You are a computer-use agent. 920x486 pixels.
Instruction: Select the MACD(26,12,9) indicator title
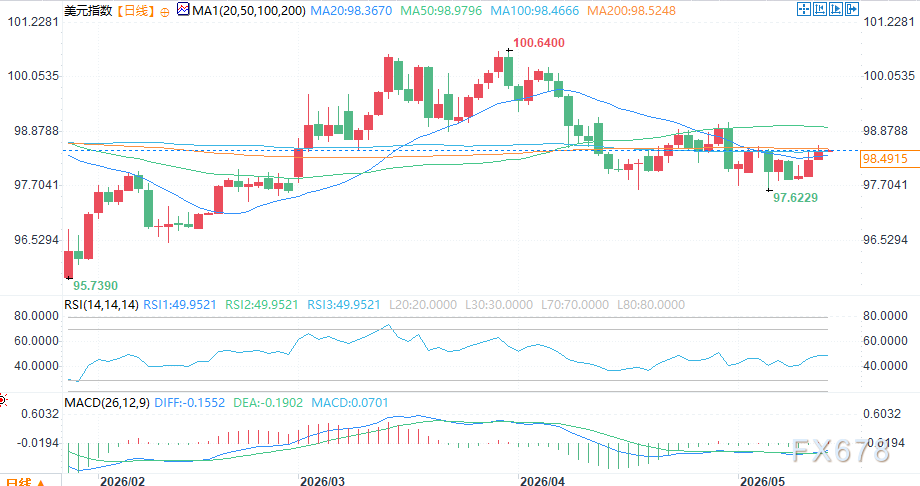[107, 403]
